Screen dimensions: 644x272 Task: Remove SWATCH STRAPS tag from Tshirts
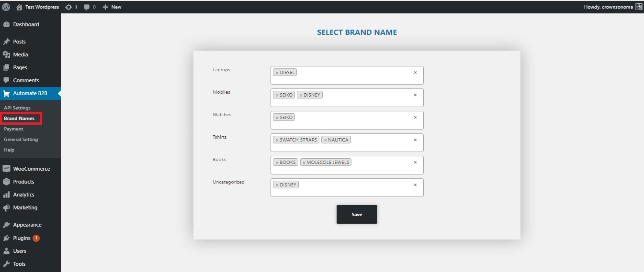[x=277, y=140]
